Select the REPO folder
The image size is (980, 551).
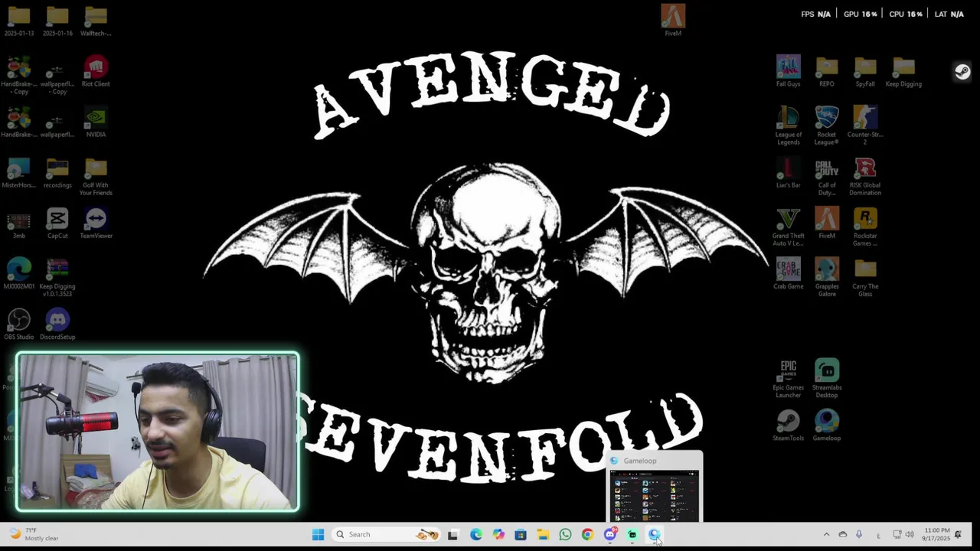point(827,71)
